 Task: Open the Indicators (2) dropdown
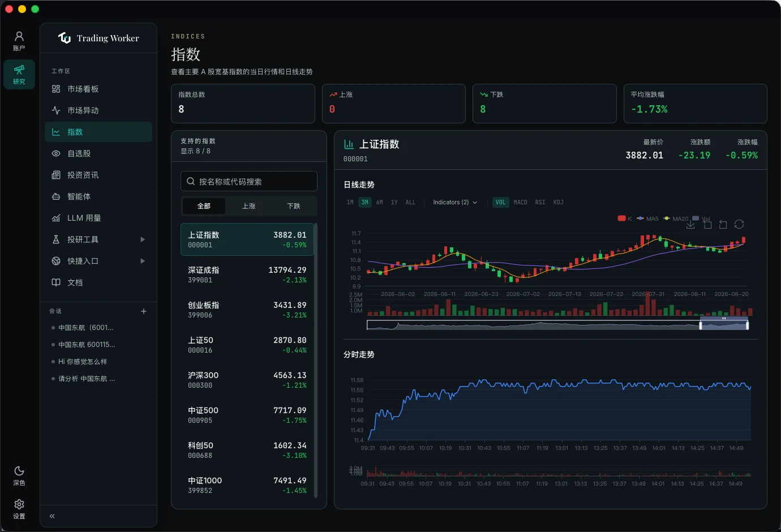coord(455,202)
